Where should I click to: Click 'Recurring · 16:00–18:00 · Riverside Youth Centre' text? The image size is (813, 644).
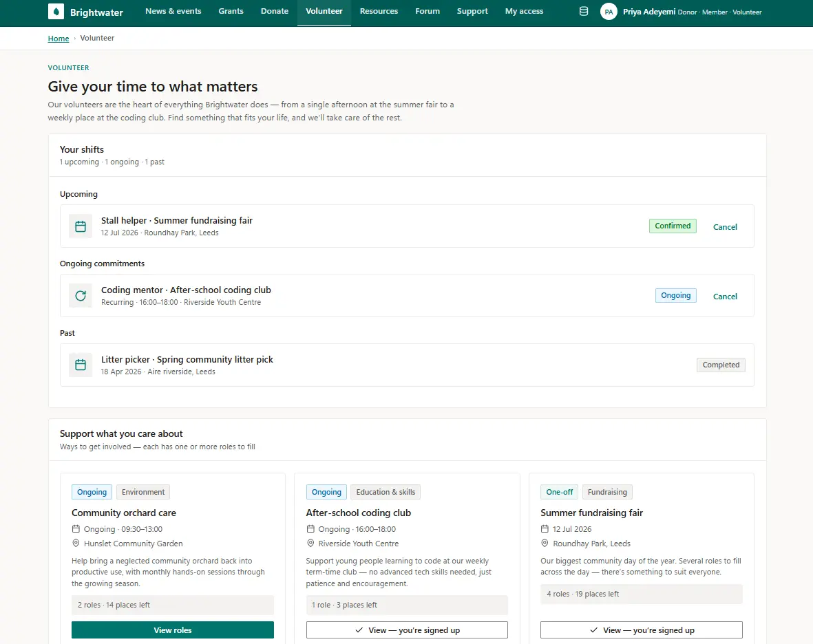click(x=181, y=303)
